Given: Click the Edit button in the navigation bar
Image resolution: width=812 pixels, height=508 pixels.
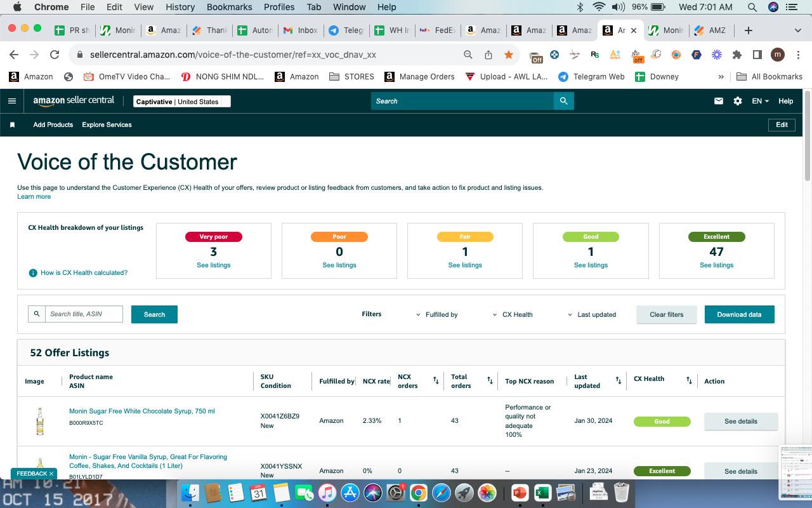Looking at the screenshot, I should [782, 125].
